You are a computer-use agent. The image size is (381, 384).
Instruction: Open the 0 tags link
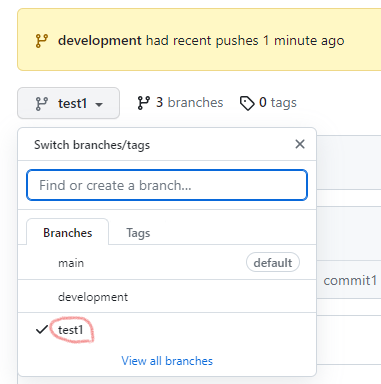[x=268, y=103]
